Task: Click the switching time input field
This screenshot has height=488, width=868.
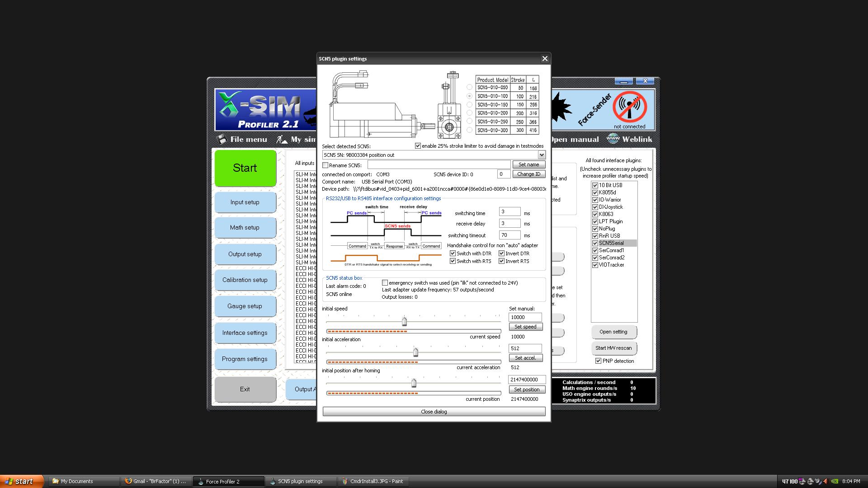Action: (x=509, y=212)
